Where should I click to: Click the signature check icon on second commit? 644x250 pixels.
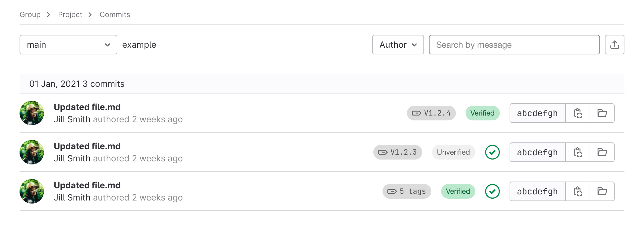(x=492, y=152)
